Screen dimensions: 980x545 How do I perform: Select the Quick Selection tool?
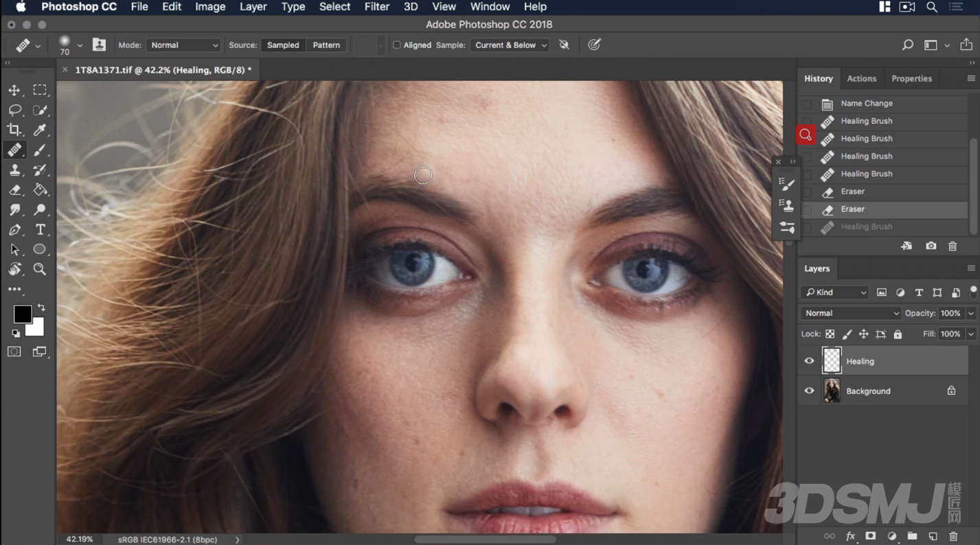tap(40, 110)
